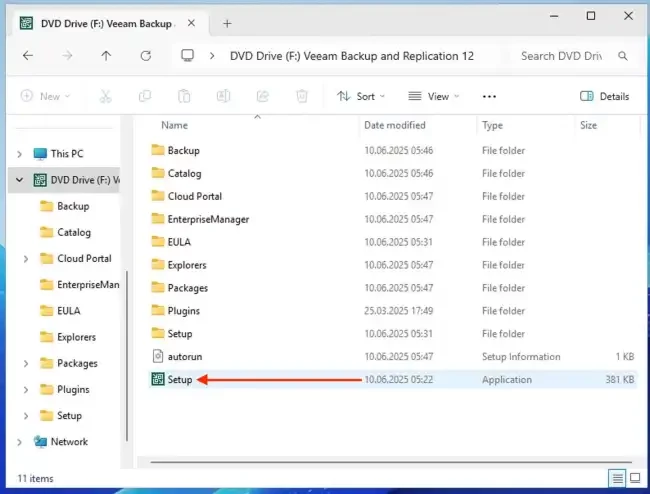Screen dimensions: 650x494
Task: Sort by Date modified column header
Action: pos(395,125)
